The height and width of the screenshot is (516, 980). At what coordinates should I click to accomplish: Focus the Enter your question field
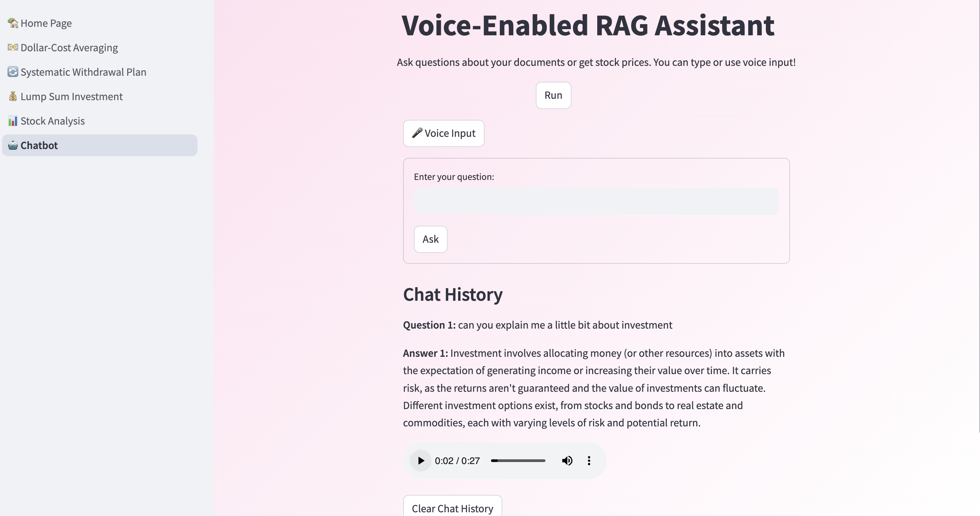[596, 201]
